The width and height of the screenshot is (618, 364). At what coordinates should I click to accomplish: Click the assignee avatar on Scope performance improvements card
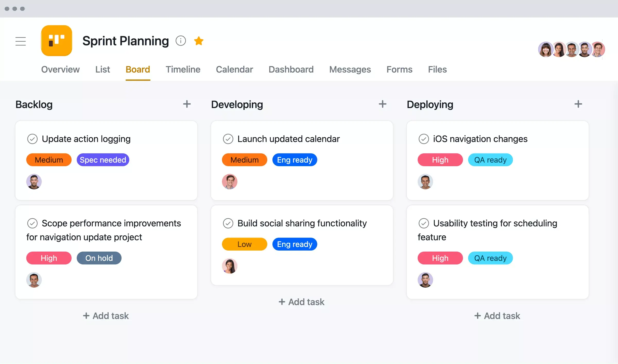click(34, 280)
